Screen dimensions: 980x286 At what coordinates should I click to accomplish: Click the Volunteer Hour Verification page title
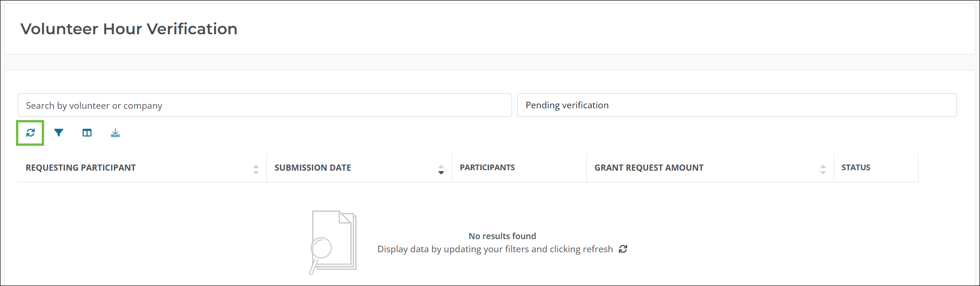[129, 29]
